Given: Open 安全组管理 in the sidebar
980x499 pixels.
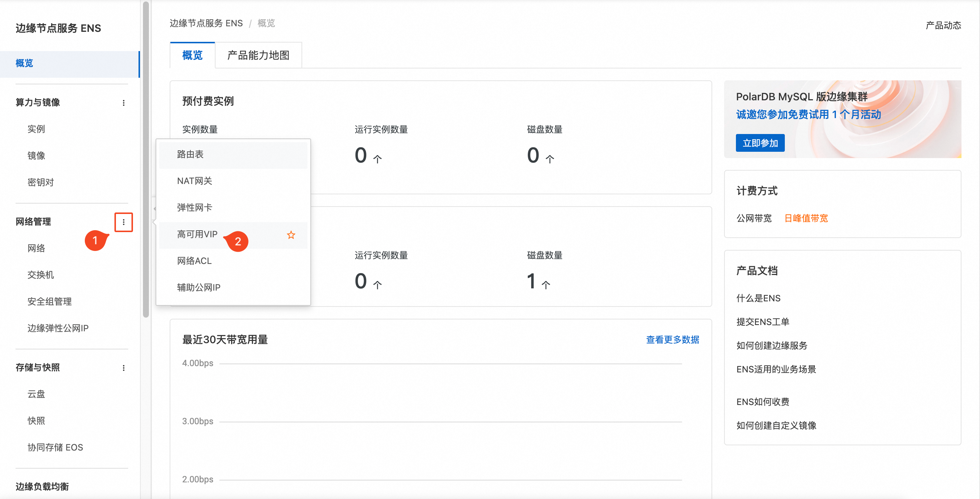Looking at the screenshot, I should tap(50, 301).
